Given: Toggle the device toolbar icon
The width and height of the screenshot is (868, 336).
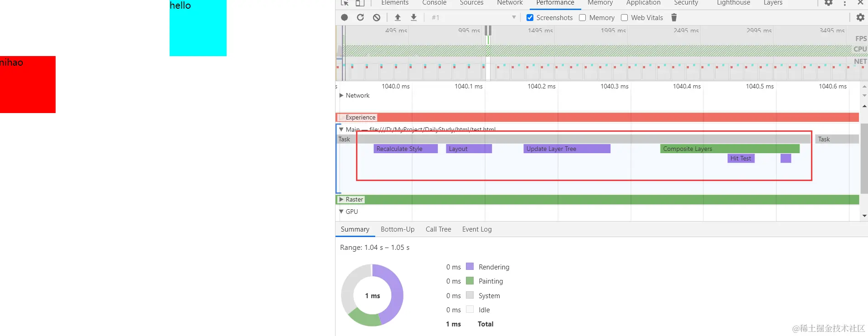Looking at the screenshot, I should (x=360, y=3).
